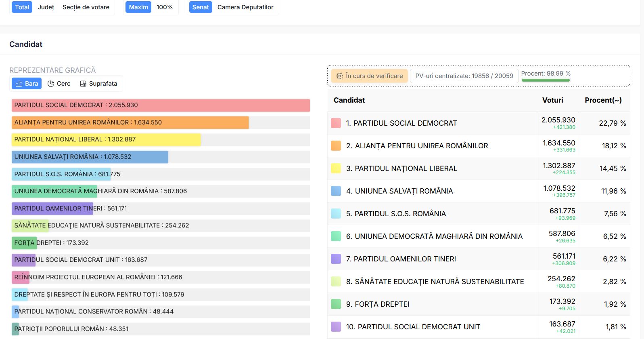This screenshot has height=339, width=644.
Task: Switch to Secție de votare view
Action: (86, 7)
